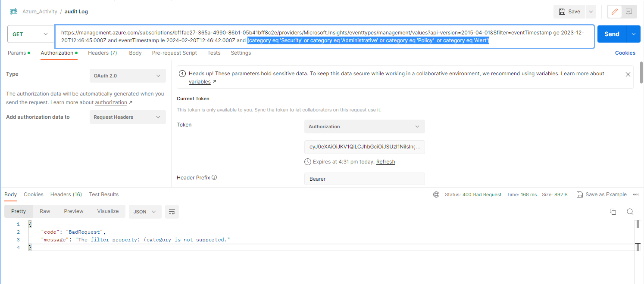644x284 pixels.
Task: Switch to Visualize view
Action: click(x=108, y=211)
